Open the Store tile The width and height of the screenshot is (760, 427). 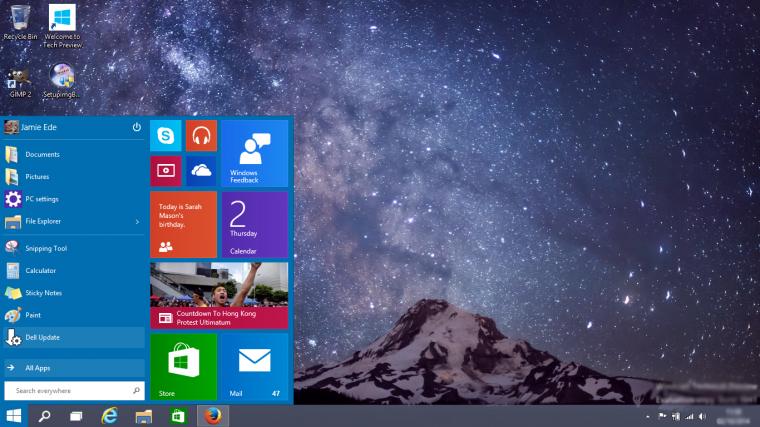pyautogui.click(x=184, y=367)
